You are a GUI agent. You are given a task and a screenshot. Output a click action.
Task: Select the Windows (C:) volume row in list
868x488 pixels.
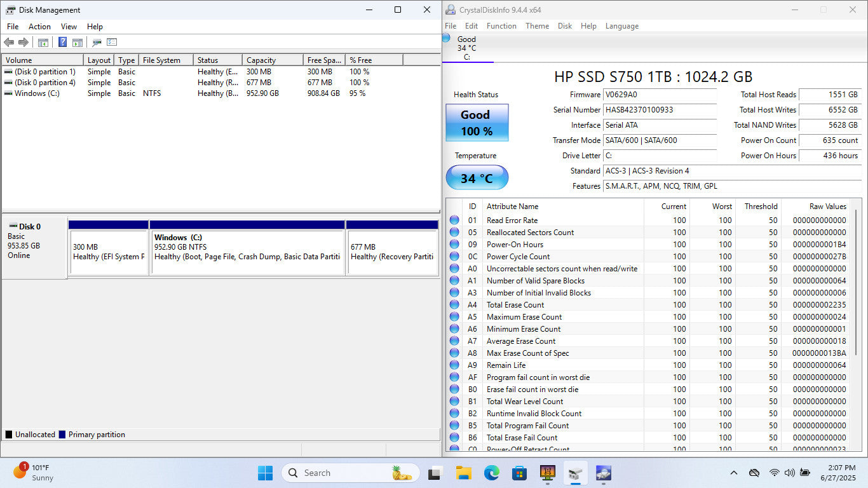point(220,93)
